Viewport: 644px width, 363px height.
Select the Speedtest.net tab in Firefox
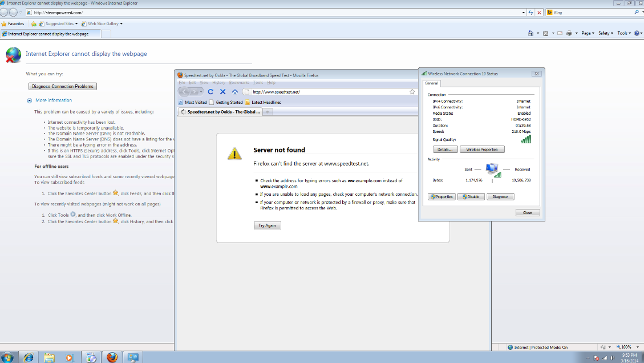click(220, 112)
